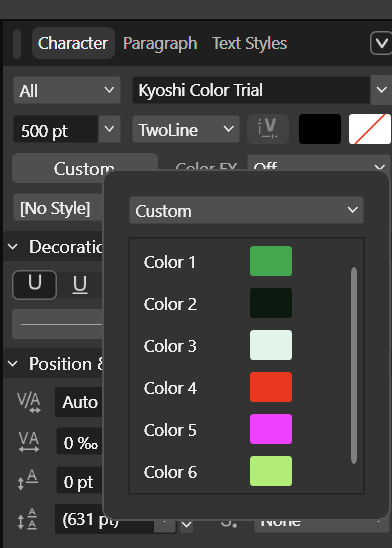Select the Color 2 dark swatch
The image size is (392, 548).
271,303
